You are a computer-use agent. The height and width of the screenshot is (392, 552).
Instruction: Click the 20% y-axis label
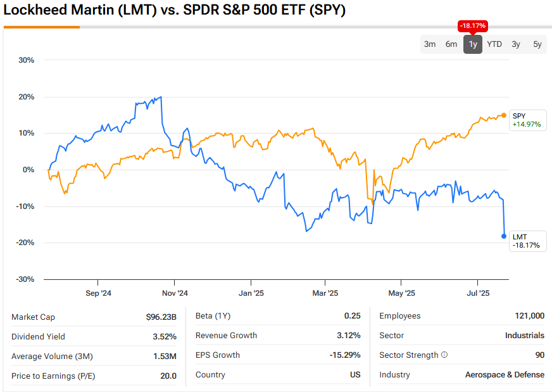[27, 97]
